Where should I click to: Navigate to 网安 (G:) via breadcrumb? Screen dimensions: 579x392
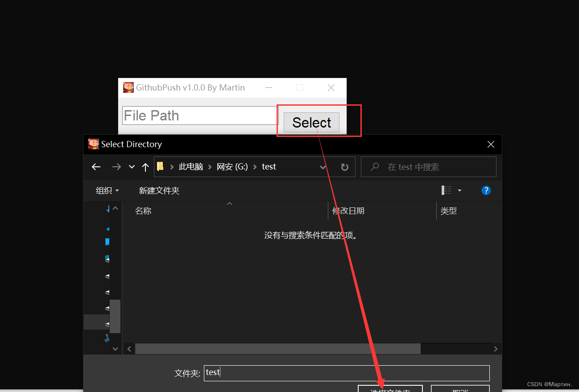click(x=232, y=166)
